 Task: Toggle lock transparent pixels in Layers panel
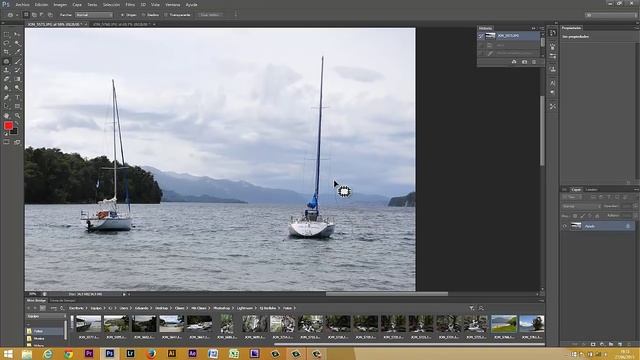(x=575, y=216)
